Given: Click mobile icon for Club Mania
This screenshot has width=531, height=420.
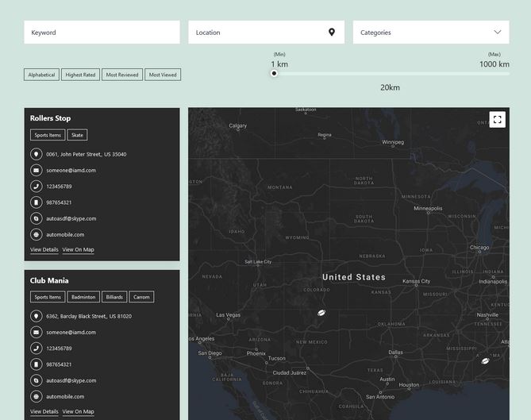Looking at the screenshot, I should (37, 364).
